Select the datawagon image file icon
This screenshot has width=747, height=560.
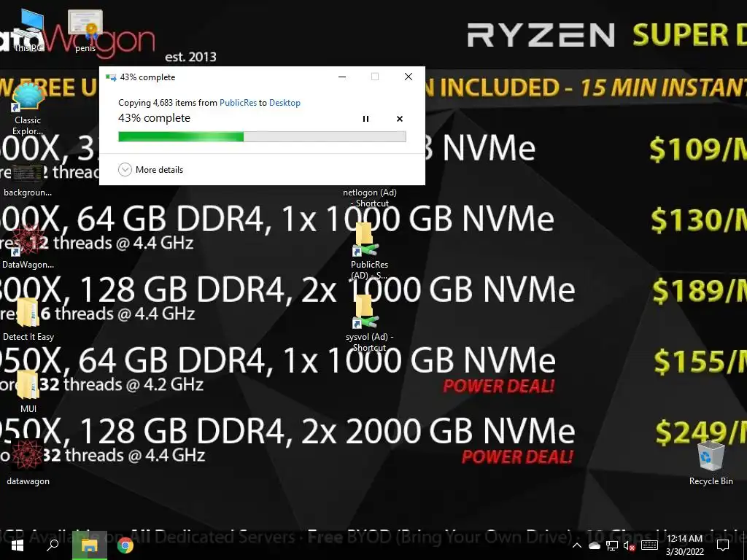point(28,462)
